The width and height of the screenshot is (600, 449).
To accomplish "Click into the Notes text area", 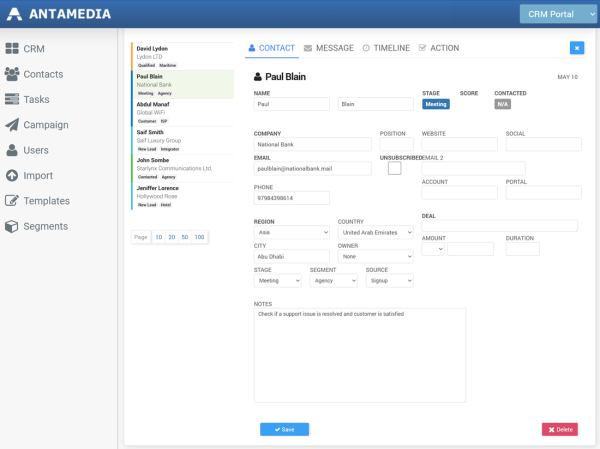I will 360,354.
